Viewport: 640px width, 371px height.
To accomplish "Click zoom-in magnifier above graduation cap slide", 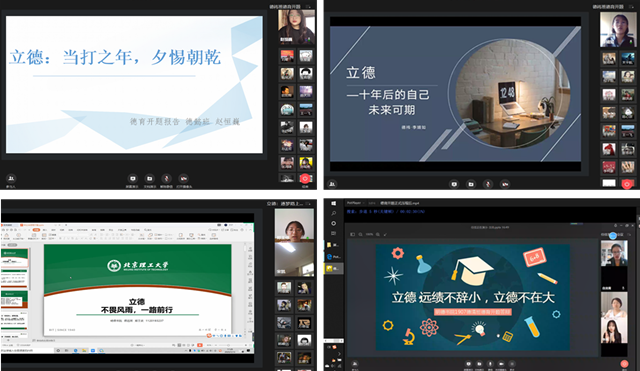I will click(x=378, y=234).
